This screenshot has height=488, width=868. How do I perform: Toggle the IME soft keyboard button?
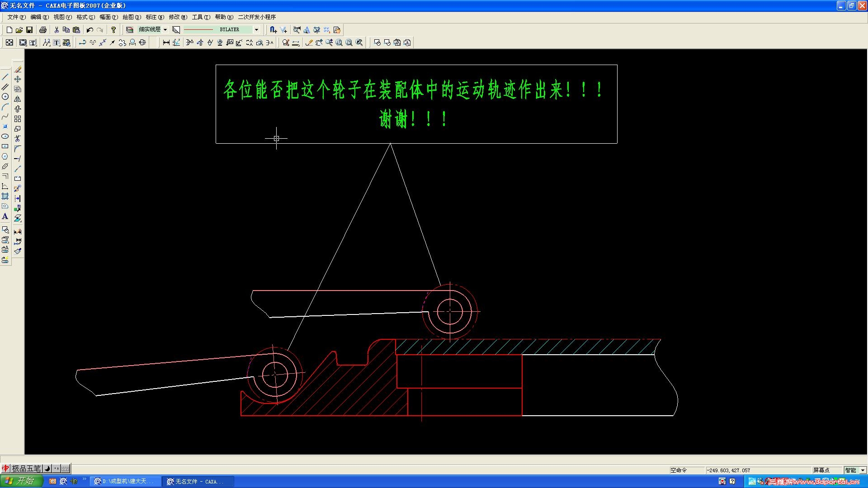coord(65,469)
